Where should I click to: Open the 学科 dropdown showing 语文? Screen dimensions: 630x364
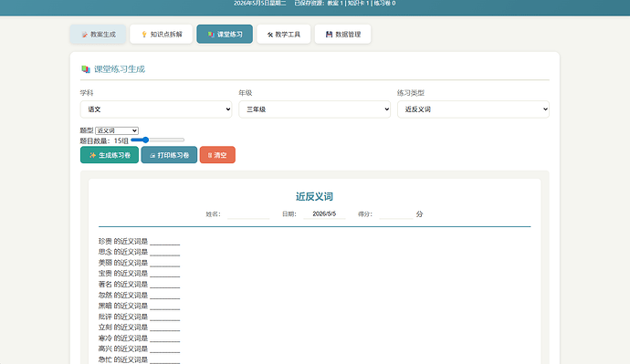(156, 109)
